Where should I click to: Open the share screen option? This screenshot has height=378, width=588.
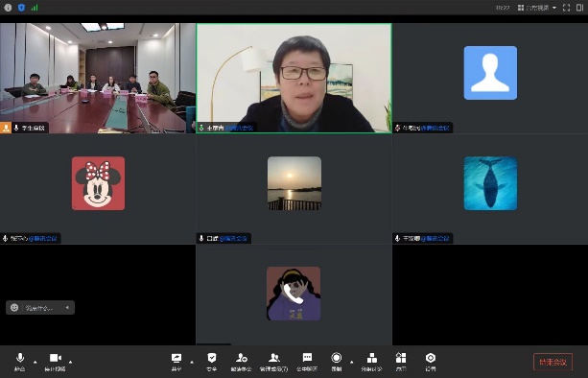[x=176, y=362]
